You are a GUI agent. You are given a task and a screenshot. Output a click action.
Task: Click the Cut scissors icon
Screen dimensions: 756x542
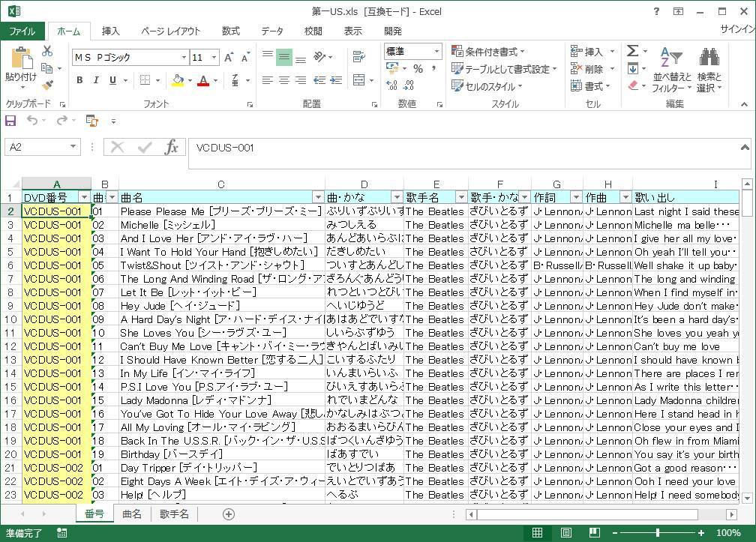47,52
